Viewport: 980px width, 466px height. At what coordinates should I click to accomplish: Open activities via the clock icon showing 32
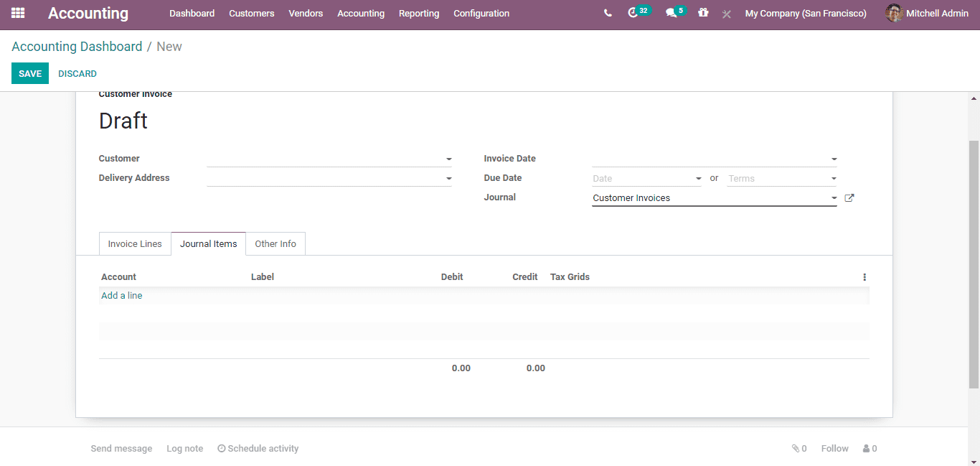(634, 13)
